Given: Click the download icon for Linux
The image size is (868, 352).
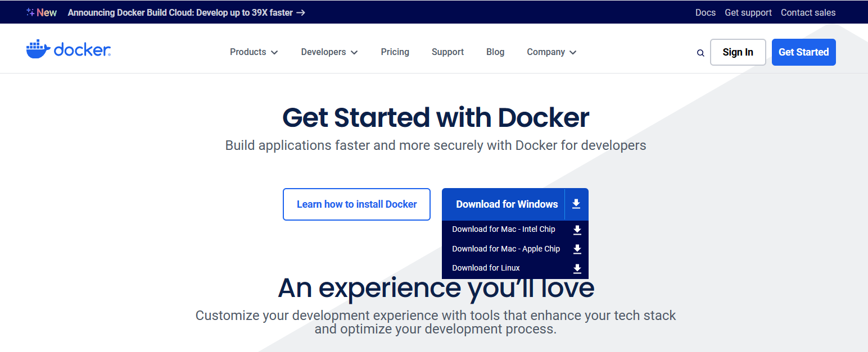Looking at the screenshot, I should point(577,269).
